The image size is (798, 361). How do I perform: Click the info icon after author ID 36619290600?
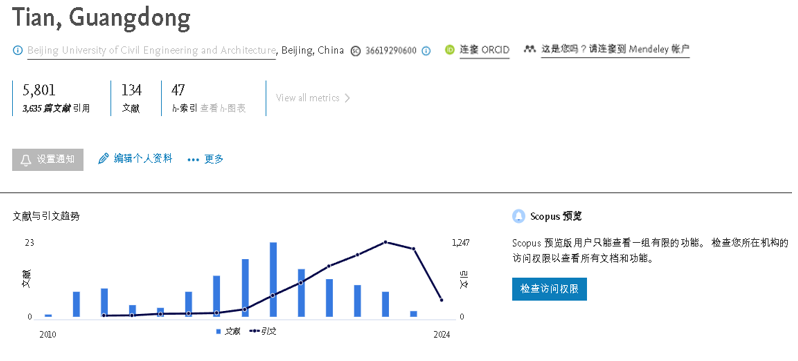426,51
